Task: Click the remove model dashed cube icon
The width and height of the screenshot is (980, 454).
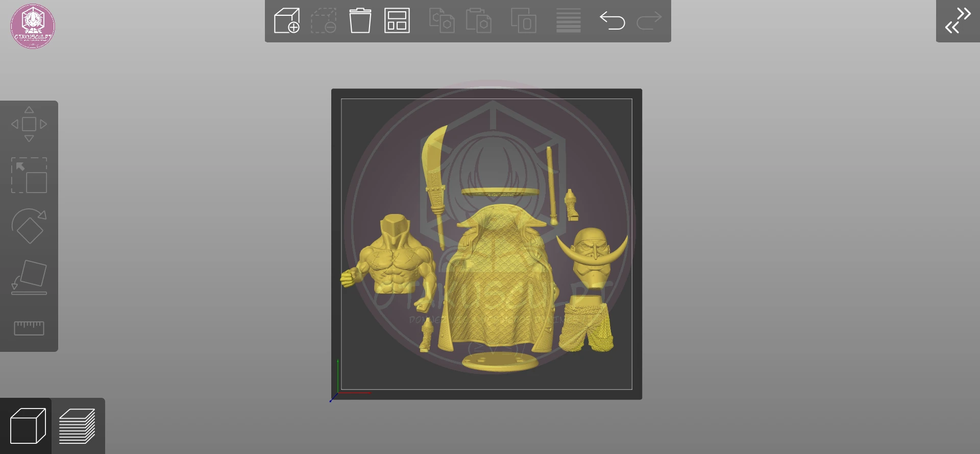Action: (324, 21)
